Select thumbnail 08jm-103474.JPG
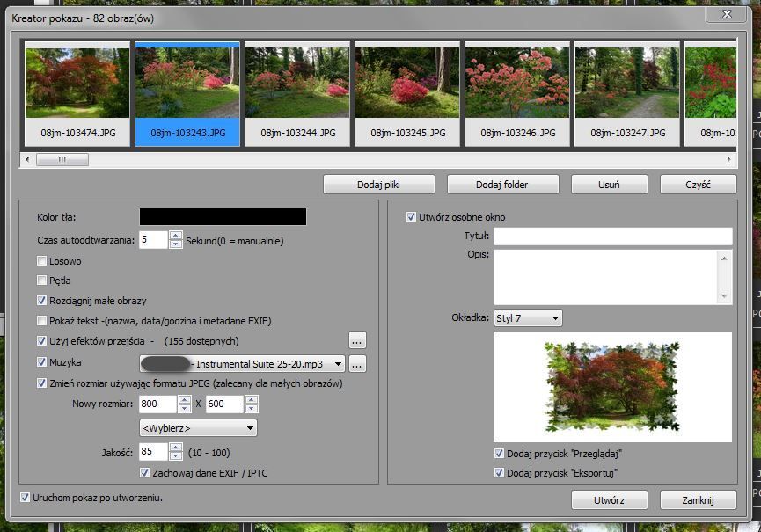Screen dimensions: 761x532 tap(77, 92)
